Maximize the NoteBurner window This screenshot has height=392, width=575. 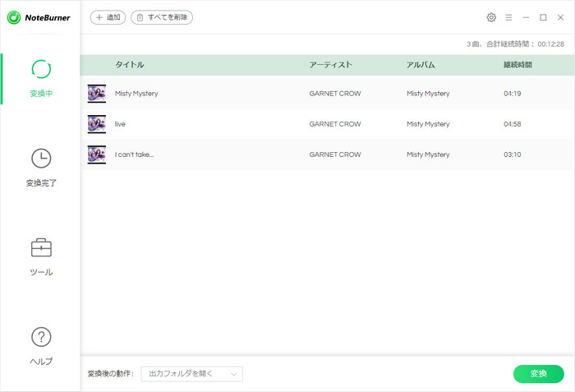543,17
